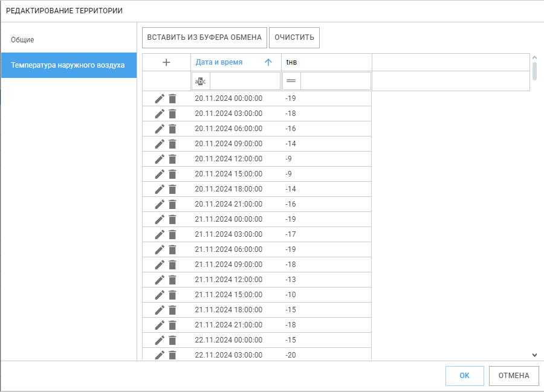Delete the 21.11.2024 03:00:00 row
Viewport: 544px width, 392px height.
172,234
